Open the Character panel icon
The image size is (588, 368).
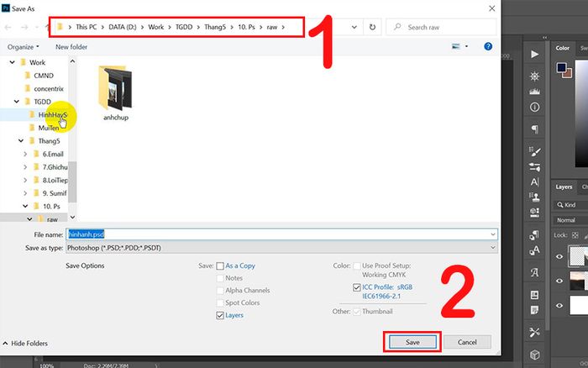tap(534, 182)
